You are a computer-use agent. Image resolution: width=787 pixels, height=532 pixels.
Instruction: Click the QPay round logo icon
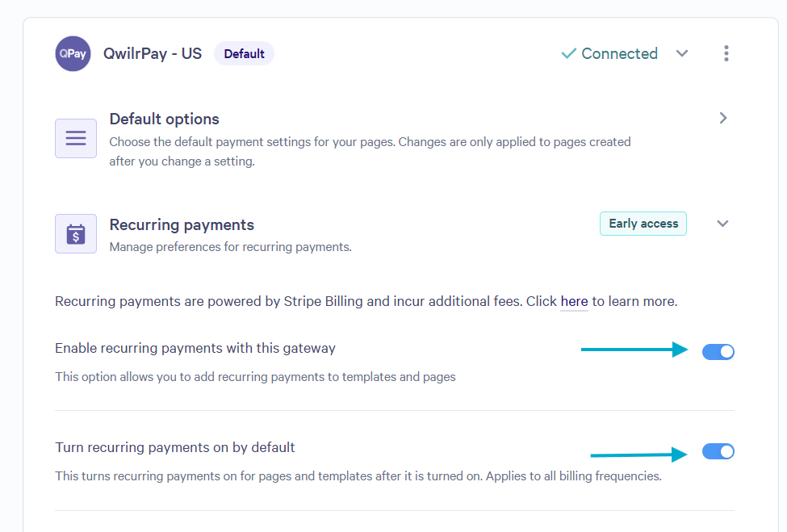coord(73,54)
